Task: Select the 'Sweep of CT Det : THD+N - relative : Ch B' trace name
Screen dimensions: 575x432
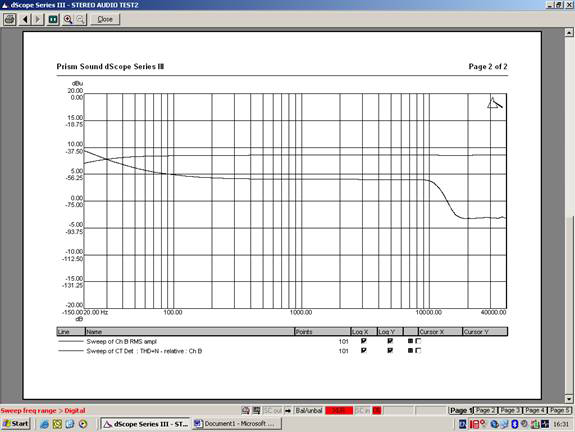Action: (144, 351)
